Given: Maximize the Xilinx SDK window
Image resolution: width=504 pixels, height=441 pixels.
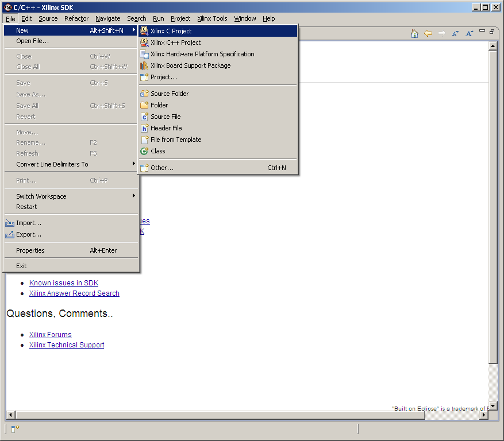Looking at the screenshot, I should click(486, 7).
